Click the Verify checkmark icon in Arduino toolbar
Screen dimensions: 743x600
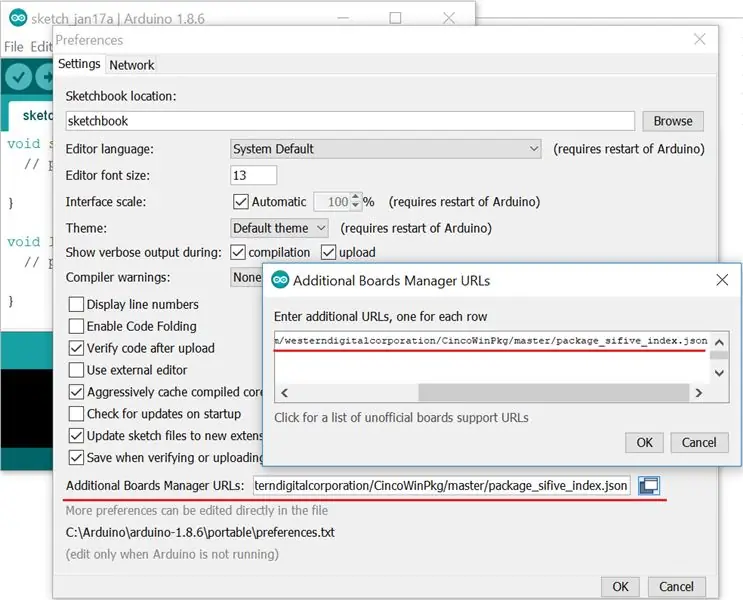pyautogui.click(x=18, y=77)
